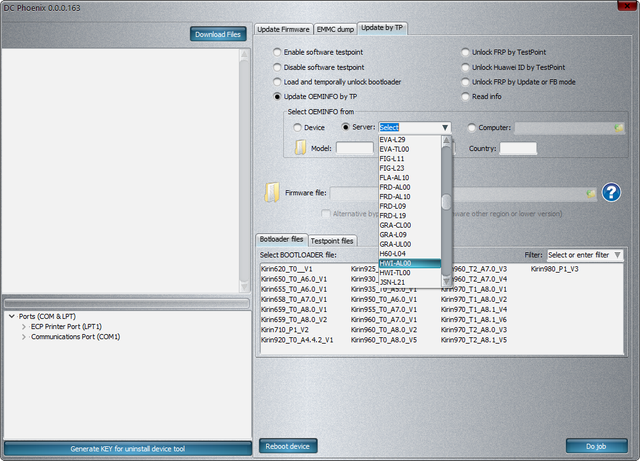Select Kirin920_T0_A4.4.2_V1 bootloader file
The width and height of the screenshot is (640, 461).
(297, 340)
